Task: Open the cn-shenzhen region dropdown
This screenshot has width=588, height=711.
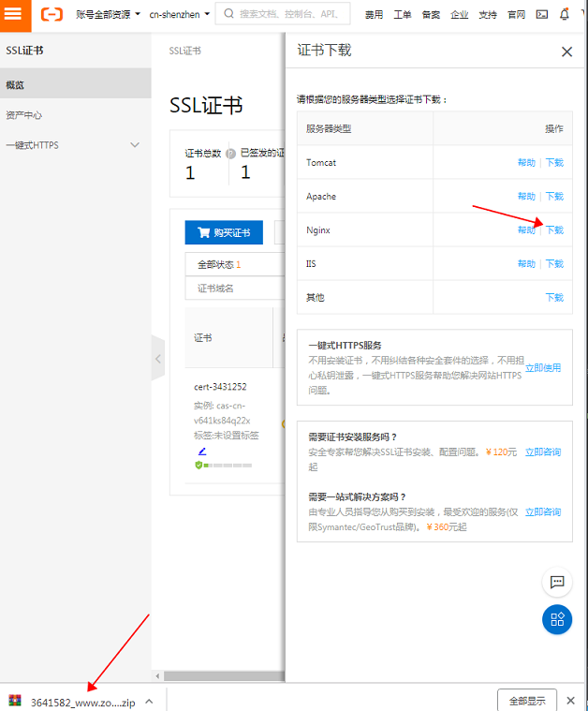Action: 180,14
